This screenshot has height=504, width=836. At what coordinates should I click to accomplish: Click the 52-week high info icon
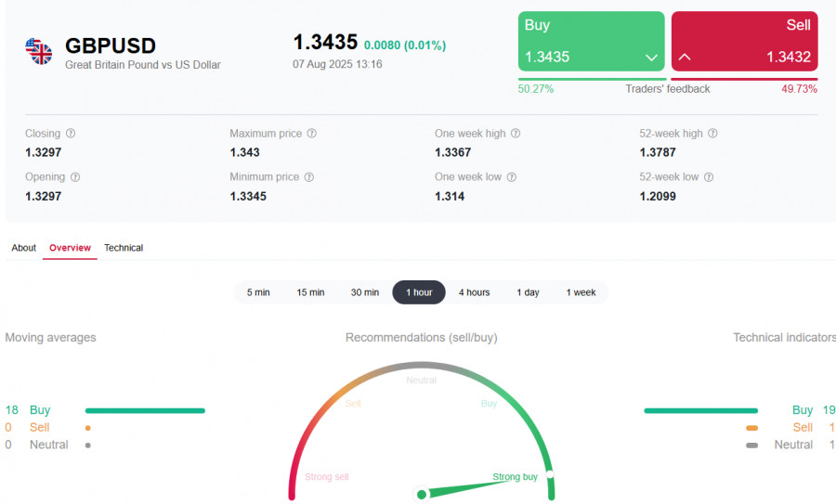[712, 133]
